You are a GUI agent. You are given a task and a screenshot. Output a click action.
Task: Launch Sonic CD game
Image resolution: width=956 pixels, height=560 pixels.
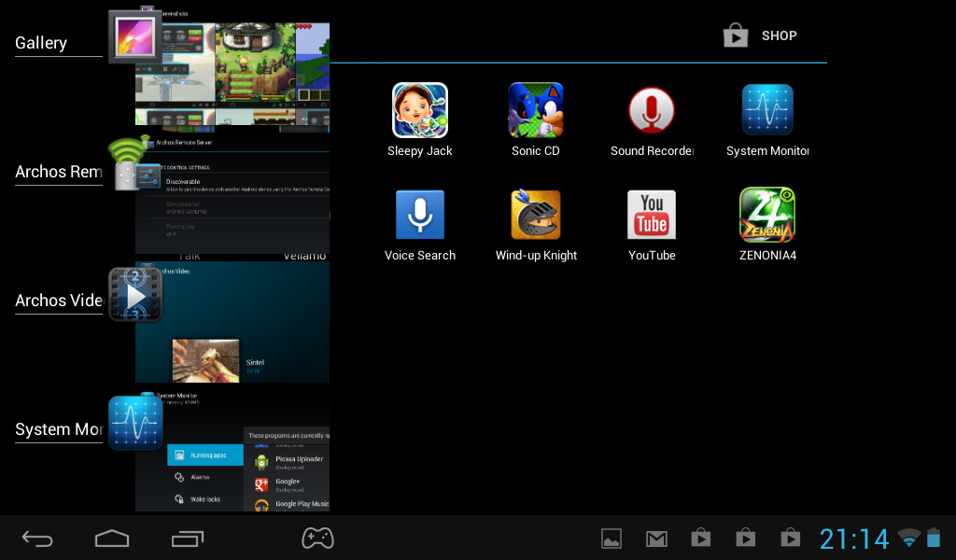tap(535, 111)
